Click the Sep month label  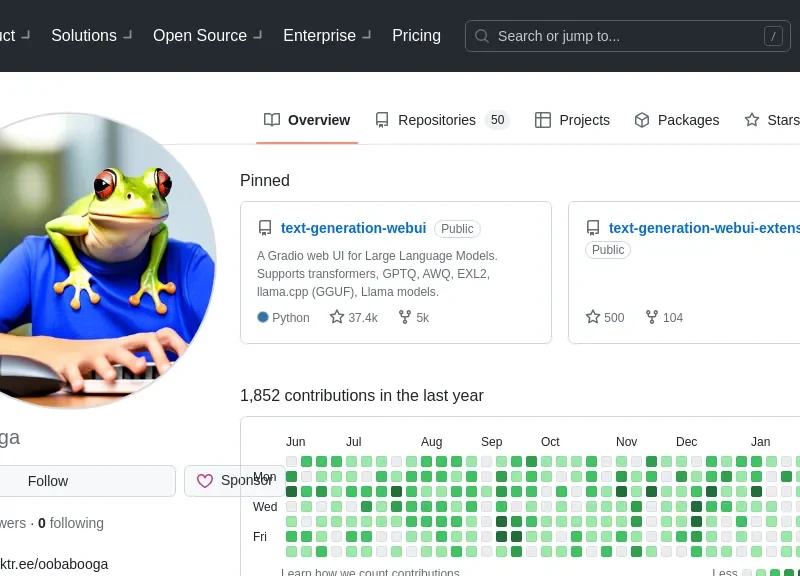pos(491,441)
